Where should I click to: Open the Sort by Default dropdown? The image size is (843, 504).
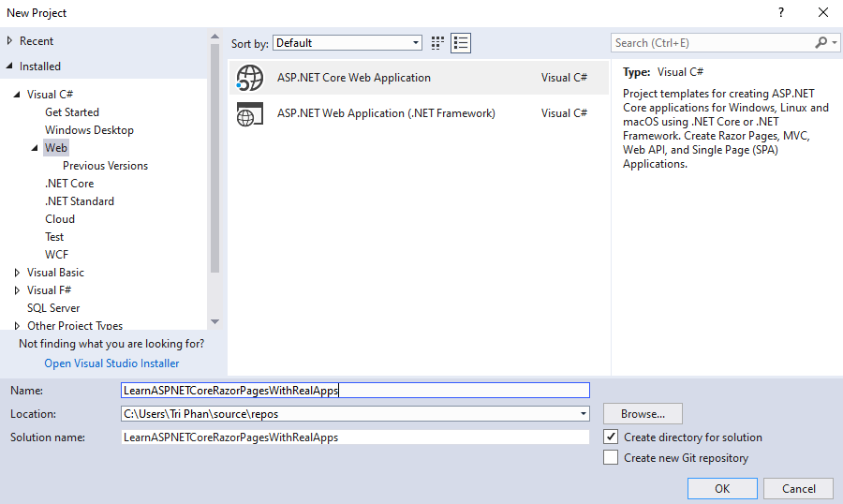tap(348, 43)
